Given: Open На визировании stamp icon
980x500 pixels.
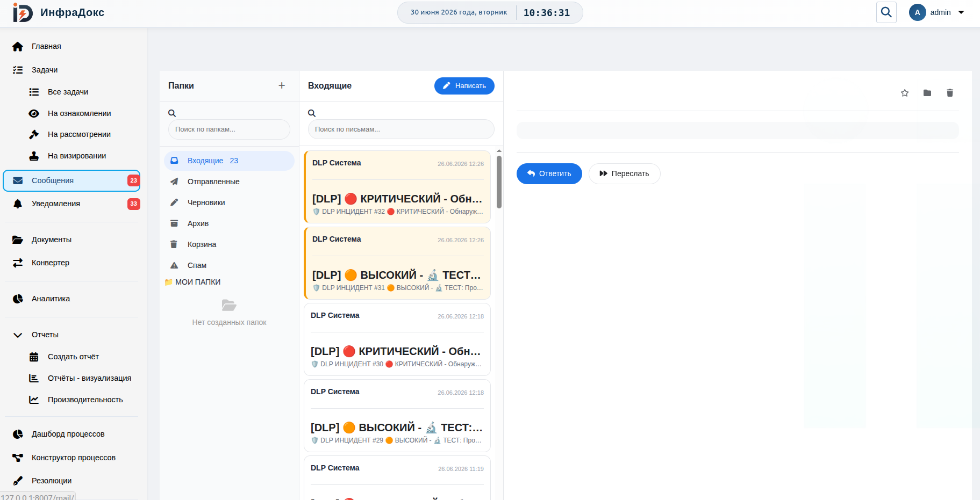Looking at the screenshot, I should pyautogui.click(x=34, y=156).
